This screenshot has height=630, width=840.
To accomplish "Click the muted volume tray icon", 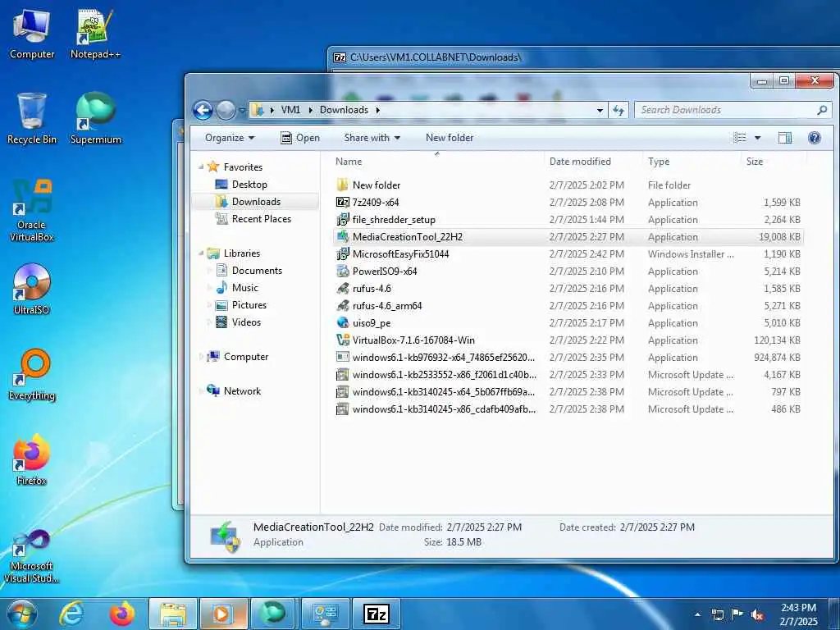I will coord(757,614).
